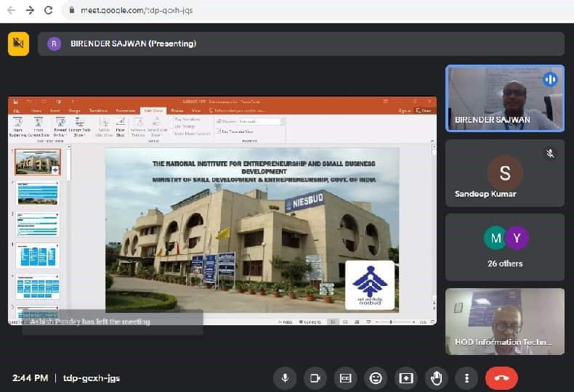Select the BIRENDER SAJWAN video tile
The image size is (574, 392).
click(504, 98)
